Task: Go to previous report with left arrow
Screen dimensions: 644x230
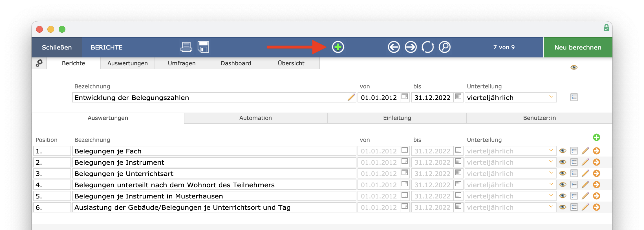Action: pyautogui.click(x=394, y=47)
